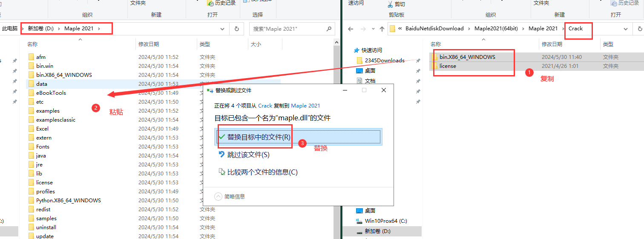Viewport: 644px width, 239px height.
Task: Click the magnifier icon in search box
Action: pyautogui.click(x=329, y=29)
